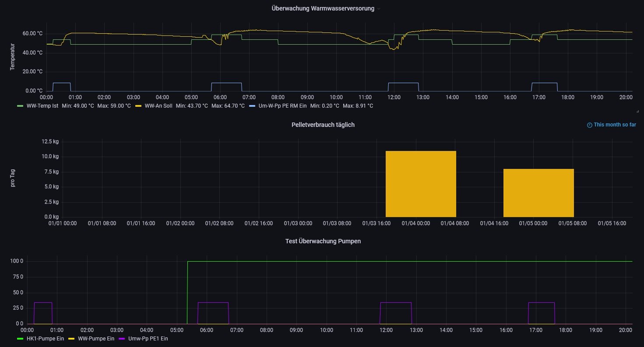
Task: Click the yellow color marker for WW-Pumpe Ein
Action: 71,338
